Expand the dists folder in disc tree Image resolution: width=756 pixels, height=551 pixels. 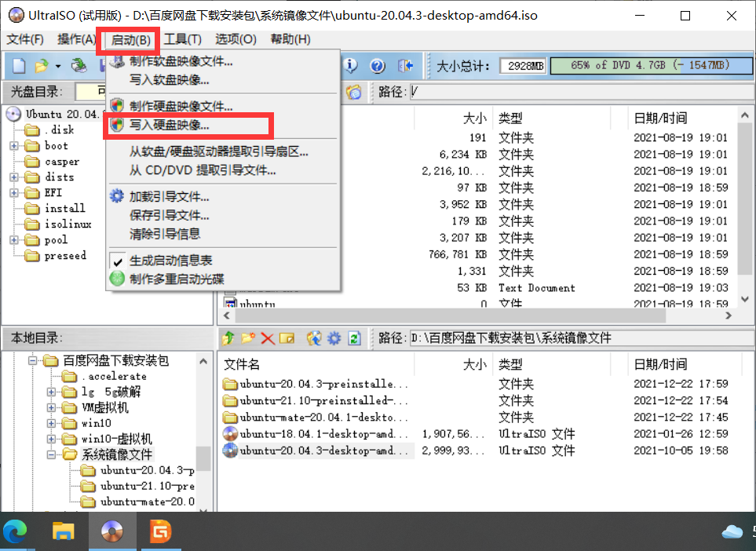point(14,177)
